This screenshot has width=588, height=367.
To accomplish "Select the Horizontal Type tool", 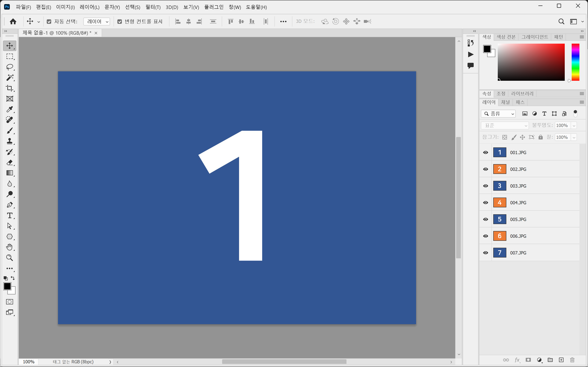I will click(x=10, y=216).
